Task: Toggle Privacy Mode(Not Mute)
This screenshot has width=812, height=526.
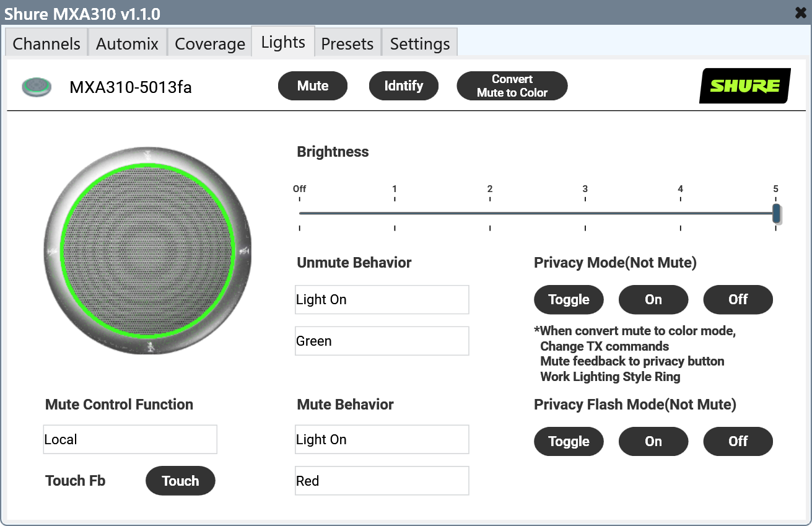Action: [x=569, y=300]
